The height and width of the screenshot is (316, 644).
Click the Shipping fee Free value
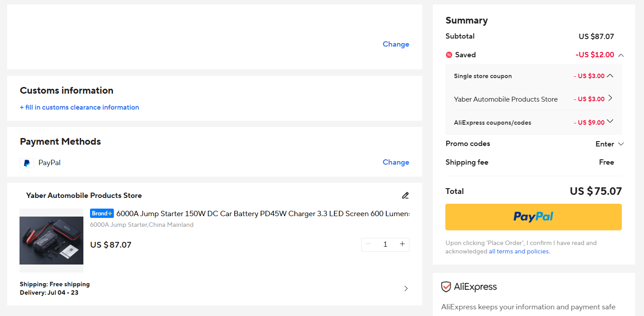click(606, 162)
